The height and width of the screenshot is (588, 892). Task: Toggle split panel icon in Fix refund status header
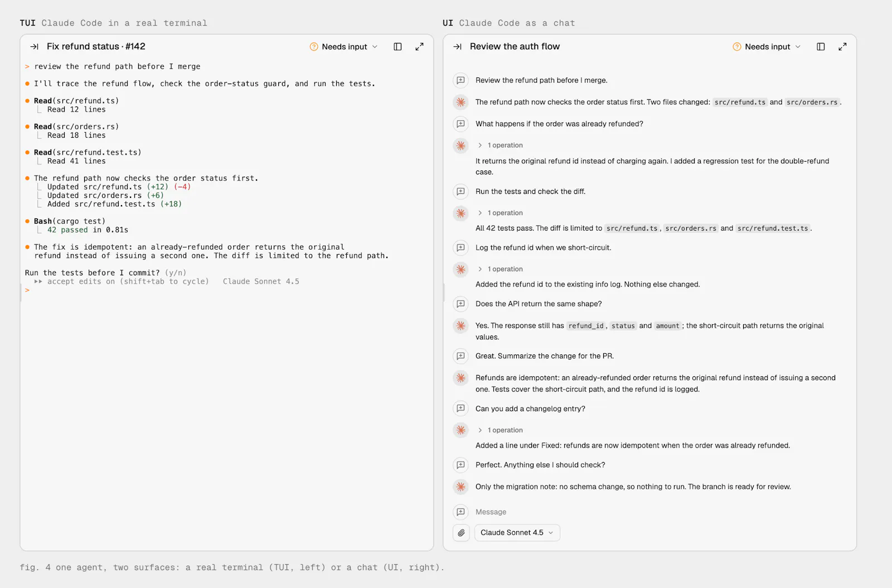[397, 47]
